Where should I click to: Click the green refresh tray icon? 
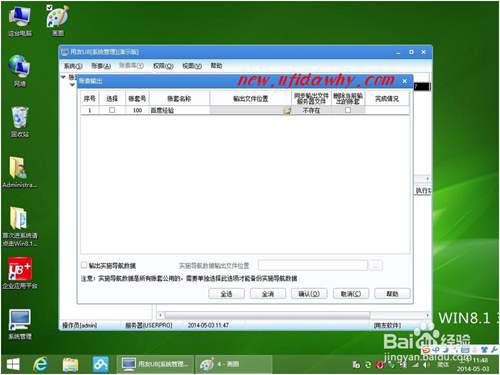click(368, 365)
